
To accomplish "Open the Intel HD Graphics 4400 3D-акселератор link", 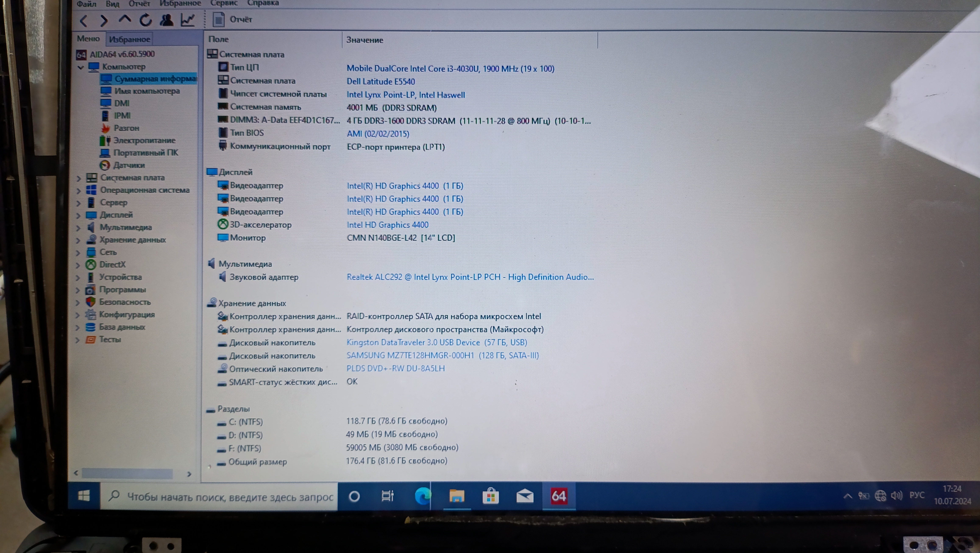I will tap(387, 225).
